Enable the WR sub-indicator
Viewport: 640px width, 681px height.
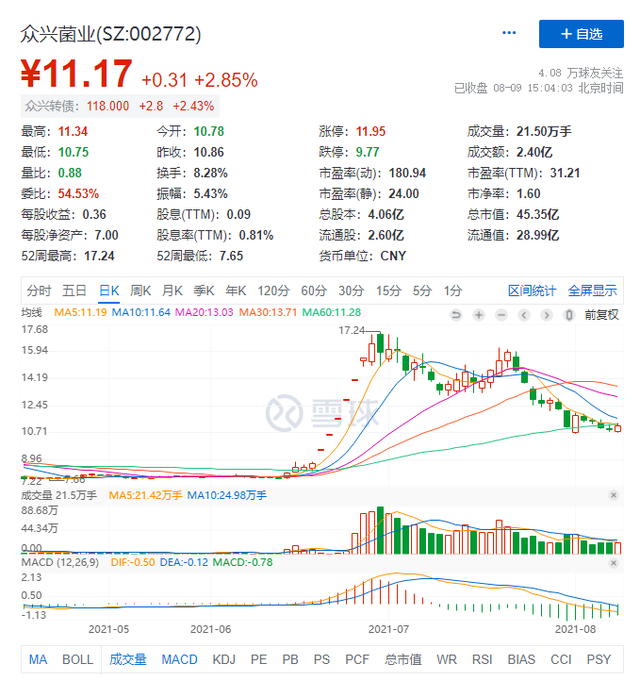point(447,659)
